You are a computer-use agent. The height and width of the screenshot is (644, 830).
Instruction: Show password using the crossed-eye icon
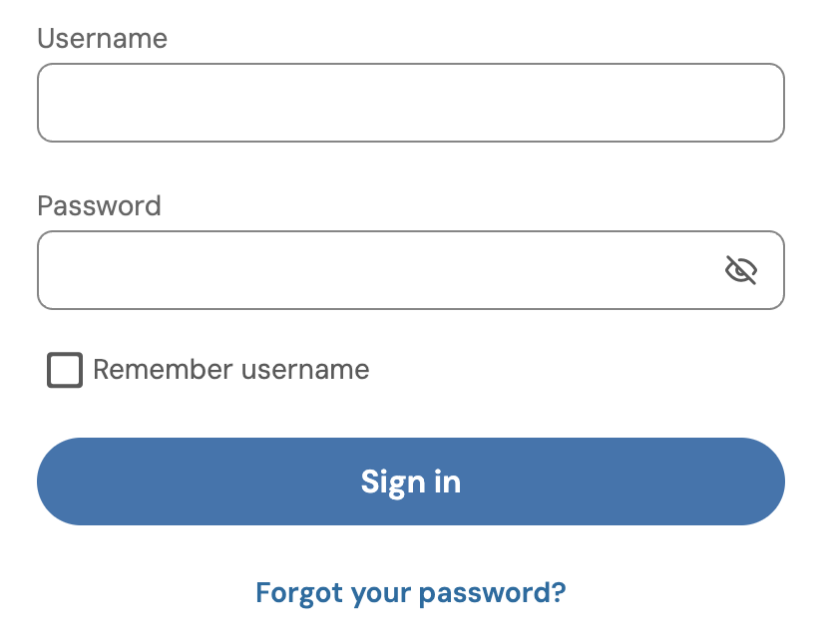[x=740, y=270]
